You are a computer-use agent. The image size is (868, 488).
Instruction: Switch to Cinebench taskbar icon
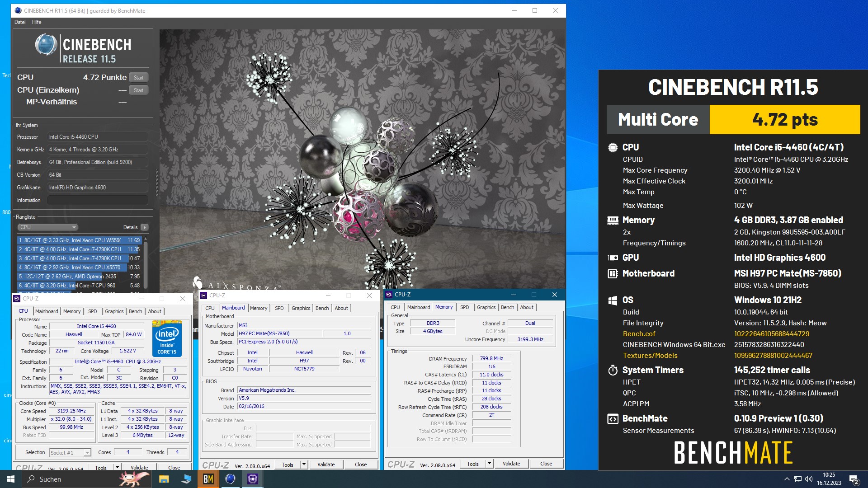(230, 479)
